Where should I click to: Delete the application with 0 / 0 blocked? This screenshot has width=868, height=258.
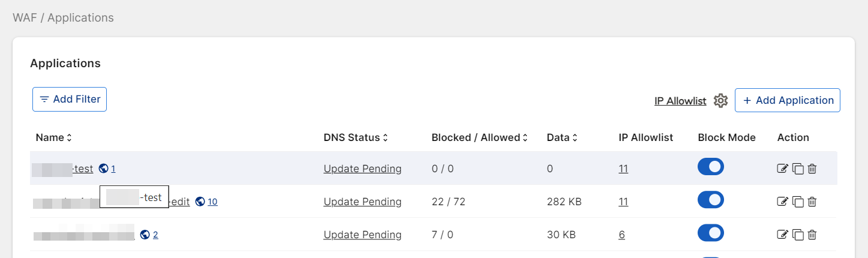(x=812, y=169)
